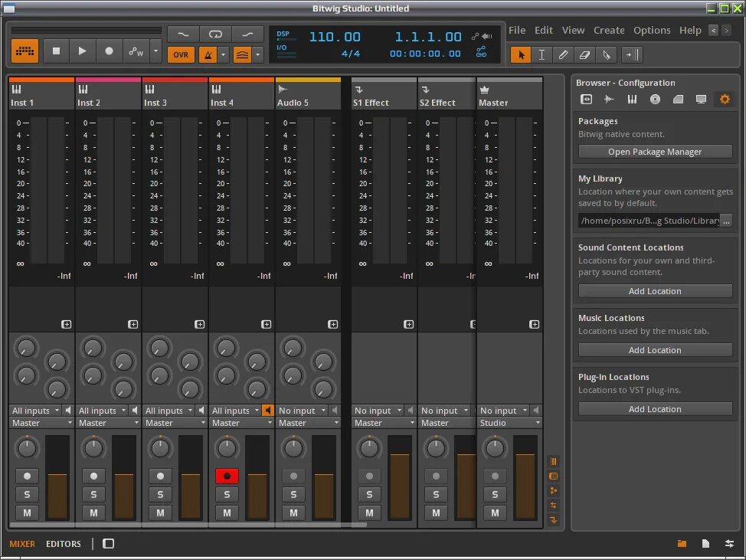Viewport: 746px width, 560px height.
Task: Select the Time Selection tool
Action: point(542,54)
